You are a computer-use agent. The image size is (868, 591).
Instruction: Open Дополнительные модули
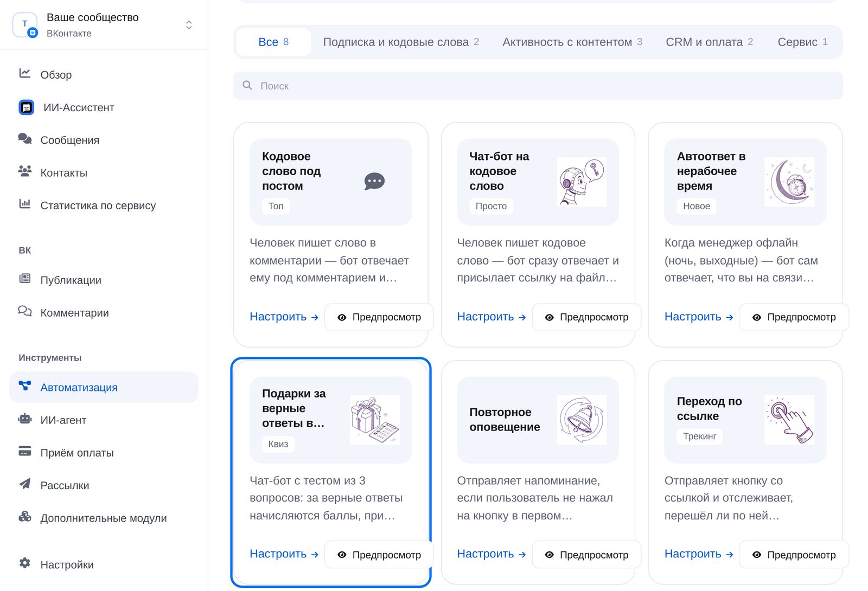pos(104,518)
